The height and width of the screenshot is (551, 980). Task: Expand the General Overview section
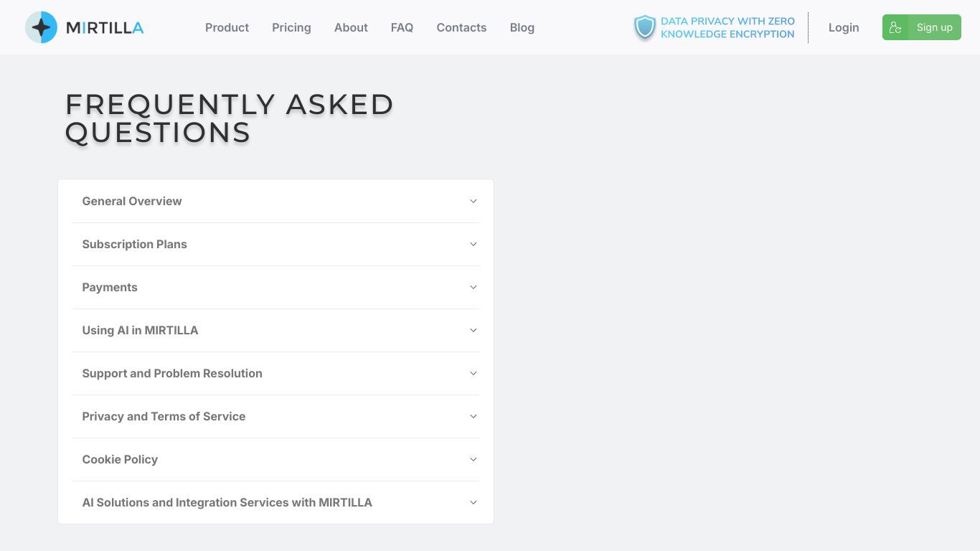coord(275,201)
